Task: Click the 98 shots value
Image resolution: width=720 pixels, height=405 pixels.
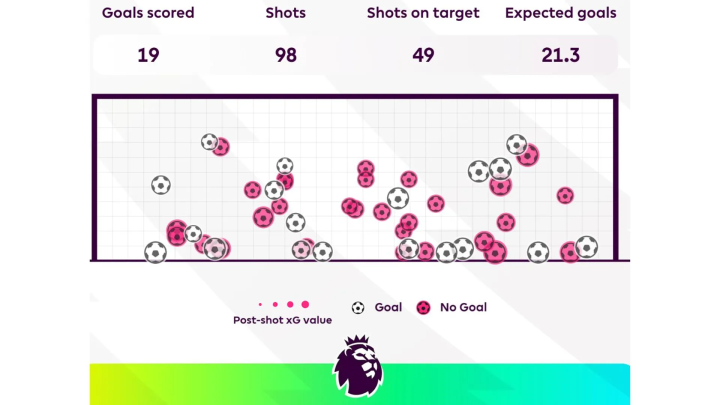Action: click(x=286, y=55)
